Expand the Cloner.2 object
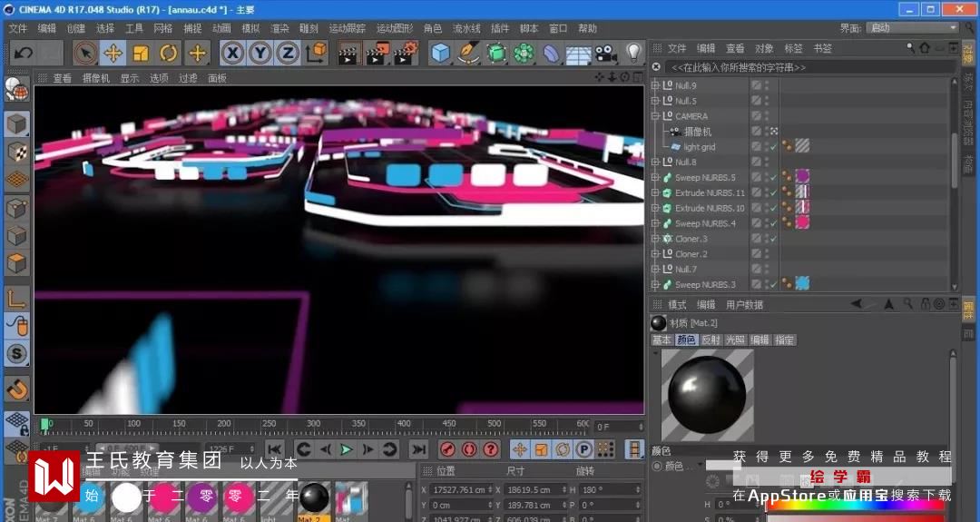980x522 pixels. 655,254
